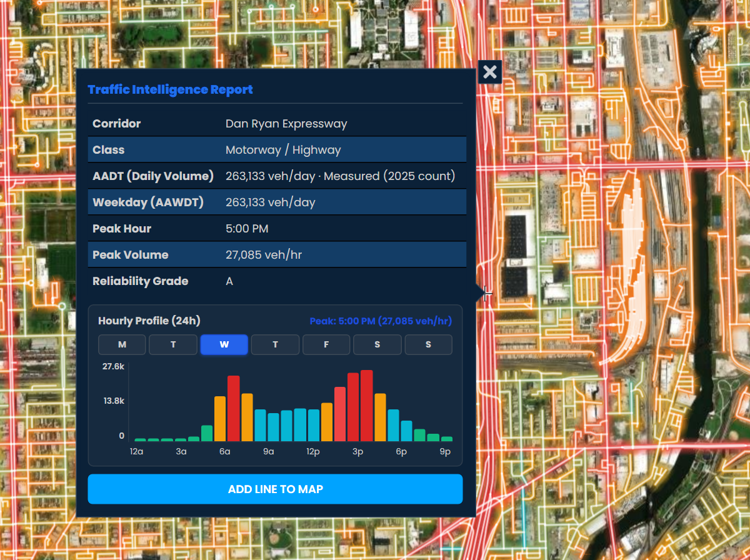Viewport: 750px width, 560px height.
Task: Select the last S (Sunday) day tab
Action: tap(428, 345)
